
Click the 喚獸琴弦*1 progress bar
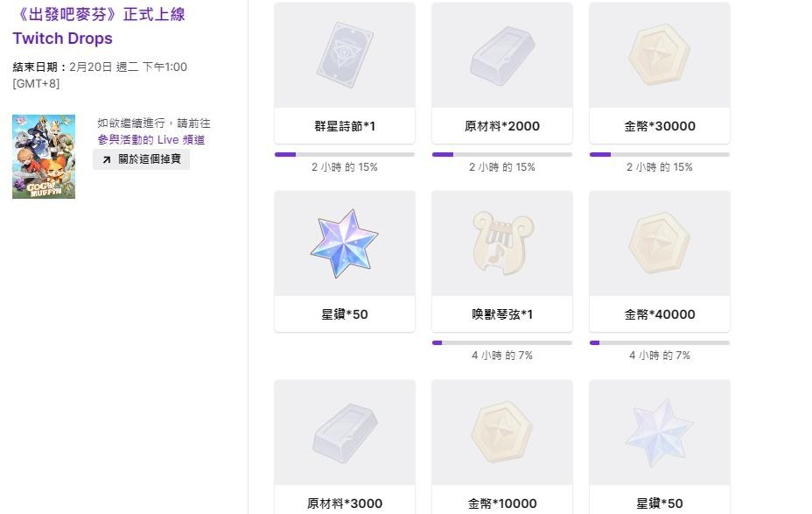501,342
